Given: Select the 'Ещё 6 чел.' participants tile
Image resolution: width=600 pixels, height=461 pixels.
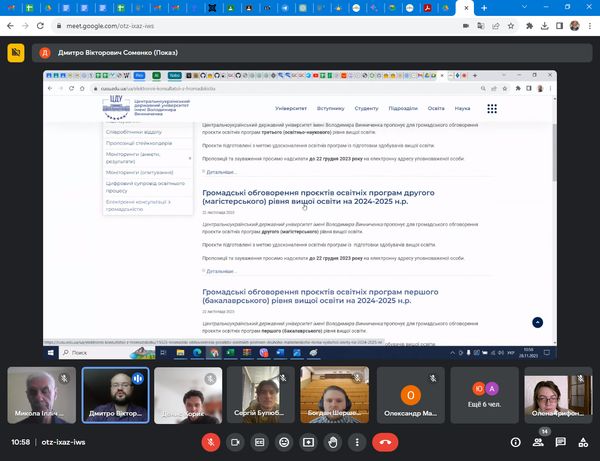Looking at the screenshot, I should [x=483, y=393].
